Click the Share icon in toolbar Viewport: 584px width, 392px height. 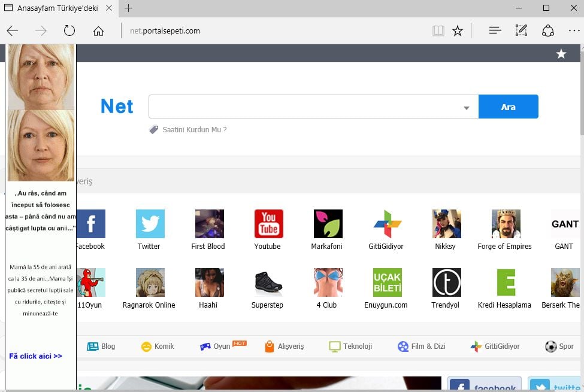click(548, 31)
